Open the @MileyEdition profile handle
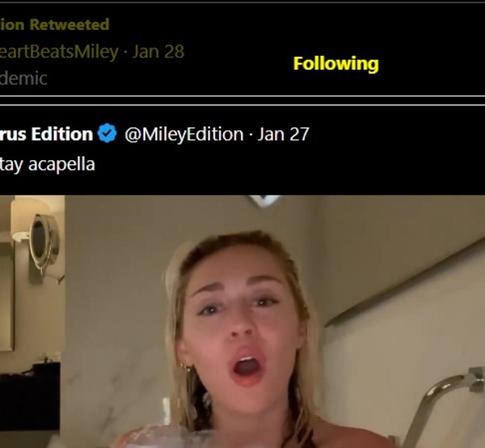The height and width of the screenshot is (448, 485). tap(183, 134)
